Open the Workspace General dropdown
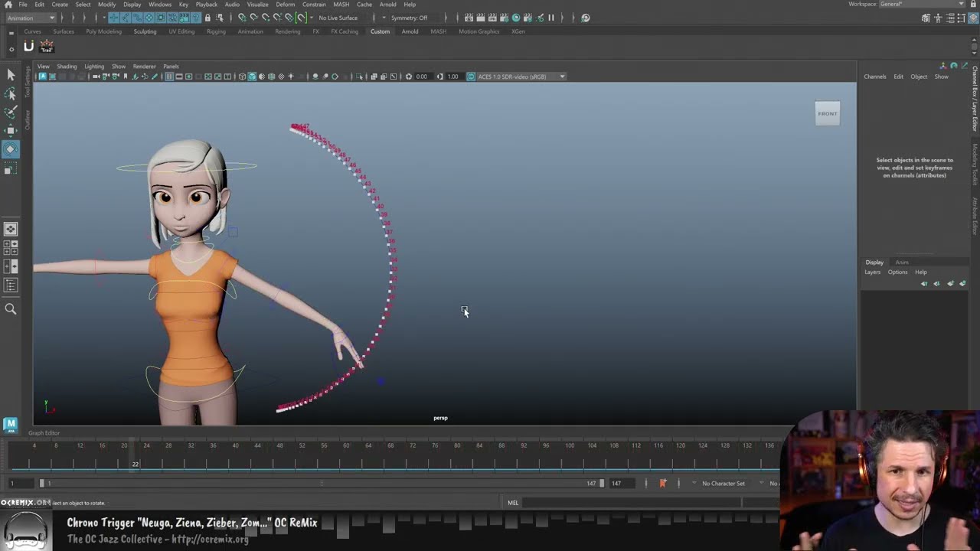This screenshot has height=551, width=980. coord(923,4)
